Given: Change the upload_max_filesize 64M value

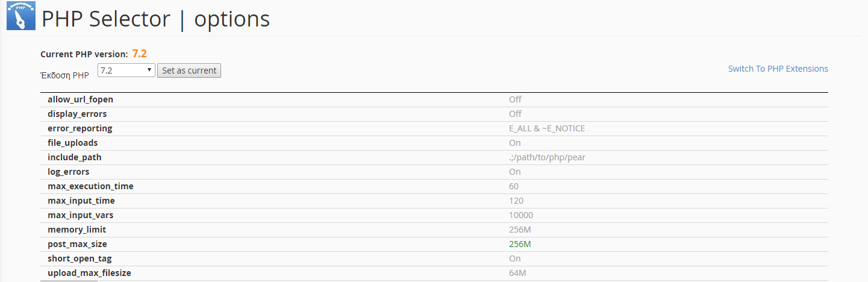Looking at the screenshot, I should [x=517, y=273].
